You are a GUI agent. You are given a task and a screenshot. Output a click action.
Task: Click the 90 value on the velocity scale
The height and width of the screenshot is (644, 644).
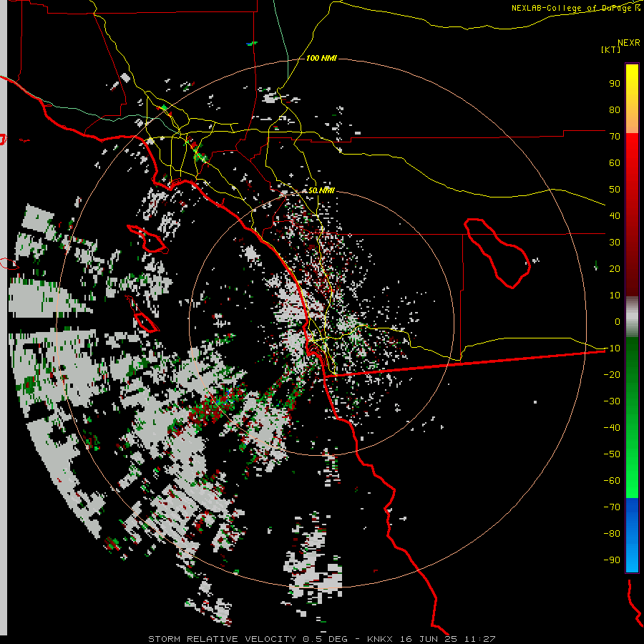(615, 84)
